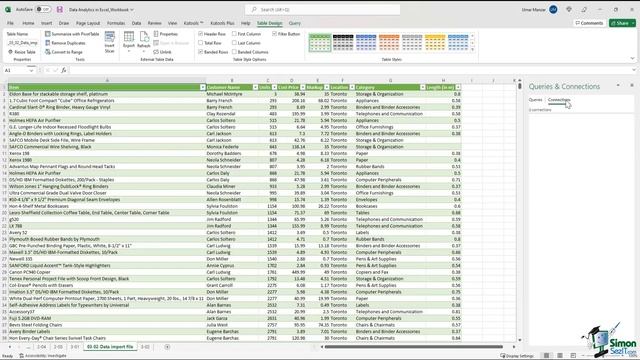Open workbook title dropdown arrow
The image size is (640, 360).
[132, 9]
